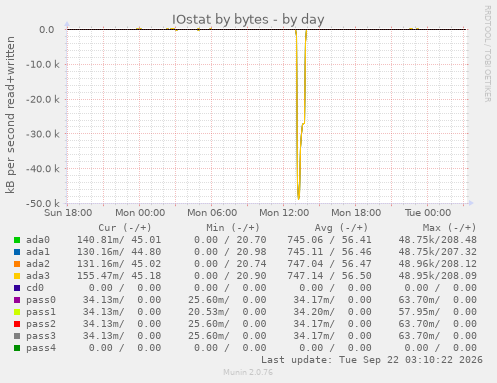Viewport: 497px width, 383px height.
Task: Click the pass1 lime legend swatch
Action: coord(17,312)
